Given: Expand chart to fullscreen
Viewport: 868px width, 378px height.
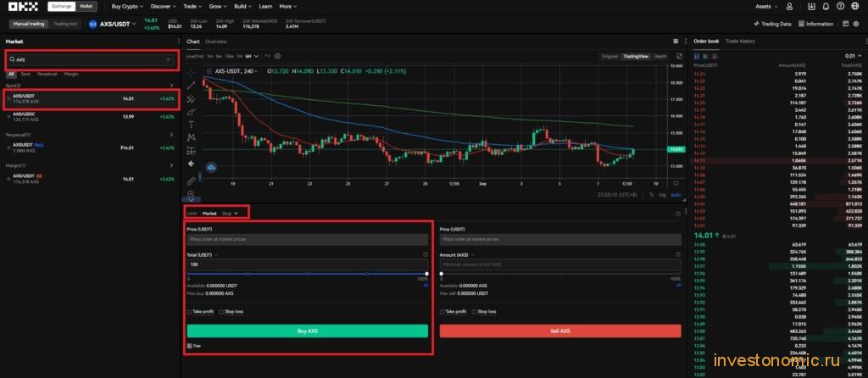Looking at the screenshot, I should [680, 56].
